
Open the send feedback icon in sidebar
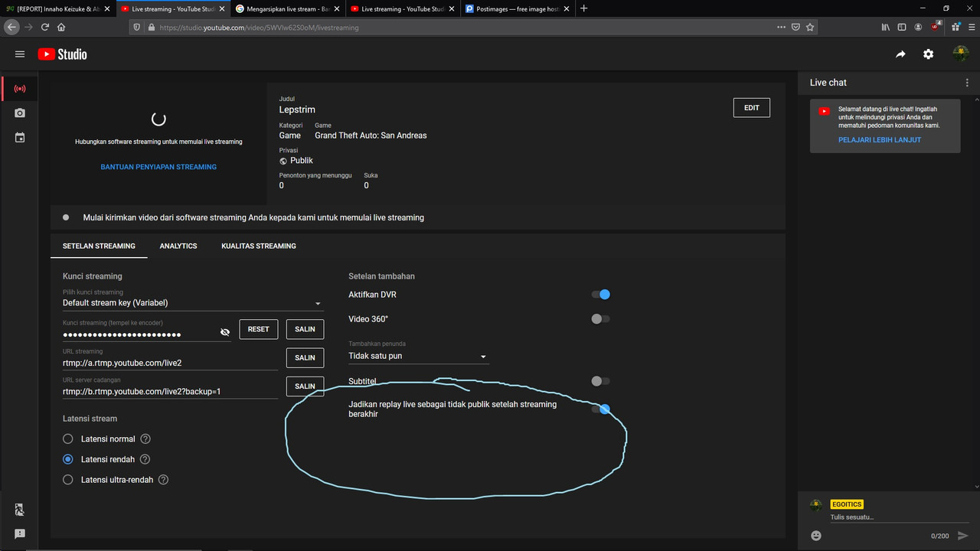pyautogui.click(x=20, y=534)
